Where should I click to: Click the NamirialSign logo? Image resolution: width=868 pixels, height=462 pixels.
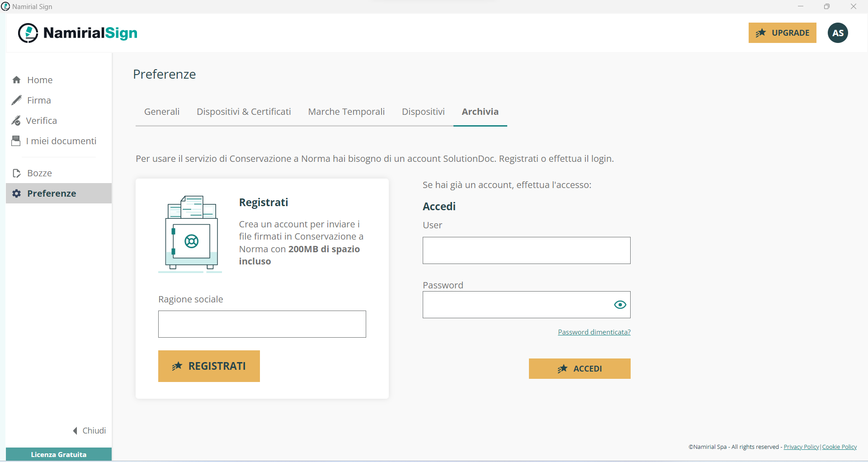click(x=77, y=33)
